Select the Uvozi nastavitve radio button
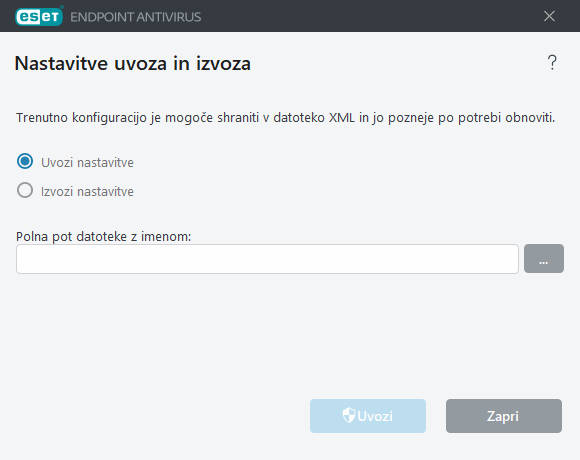580x460 pixels. point(25,162)
